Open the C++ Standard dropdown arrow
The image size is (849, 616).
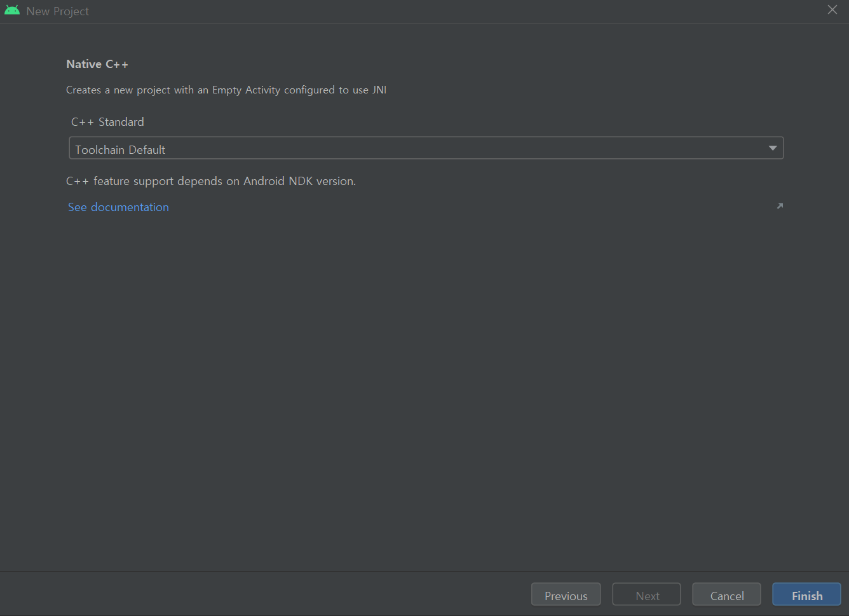click(773, 148)
